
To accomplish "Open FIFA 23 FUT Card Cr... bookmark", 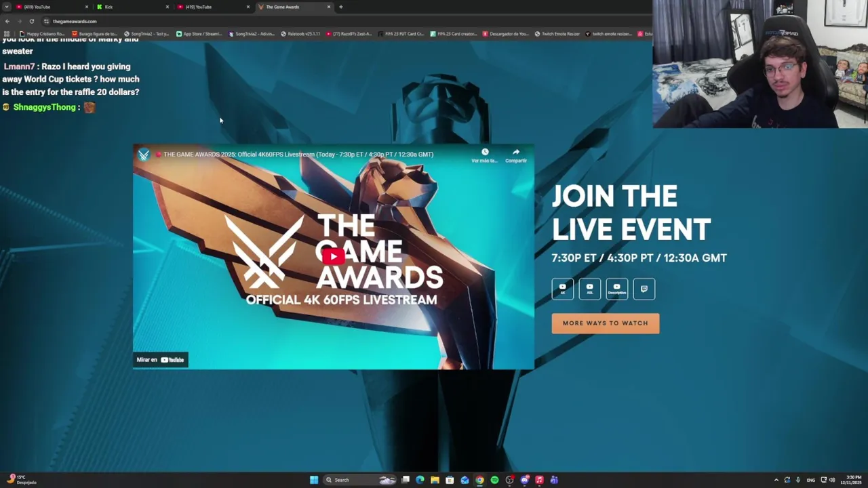I will [401, 34].
